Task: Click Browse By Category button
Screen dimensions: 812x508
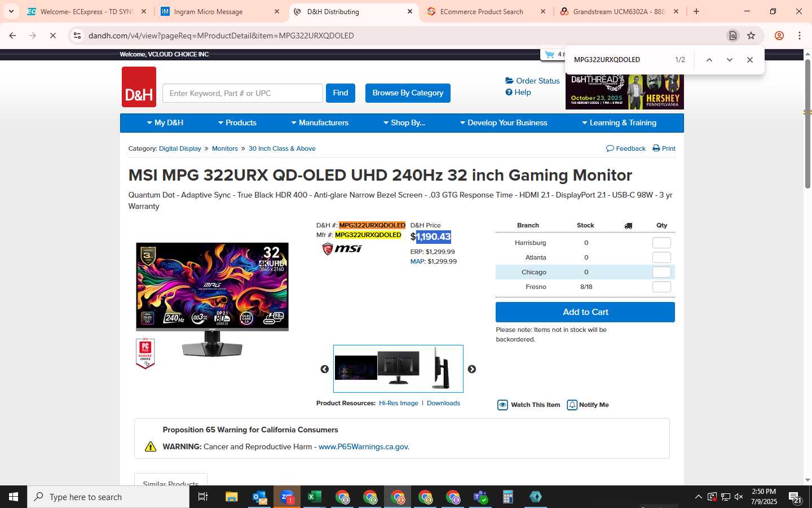Action: pyautogui.click(x=408, y=93)
